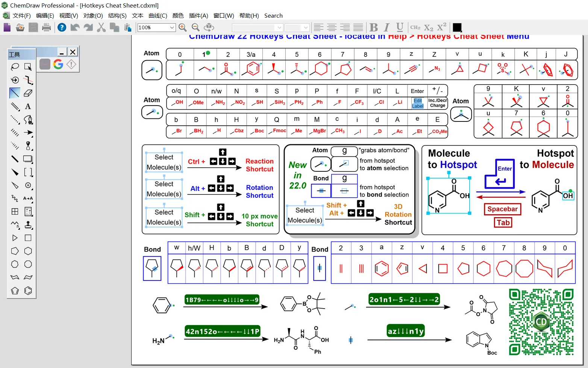The image size is (588, 368).
Task: Open the 视图(V) menu
Action: (x=68, y=15)
